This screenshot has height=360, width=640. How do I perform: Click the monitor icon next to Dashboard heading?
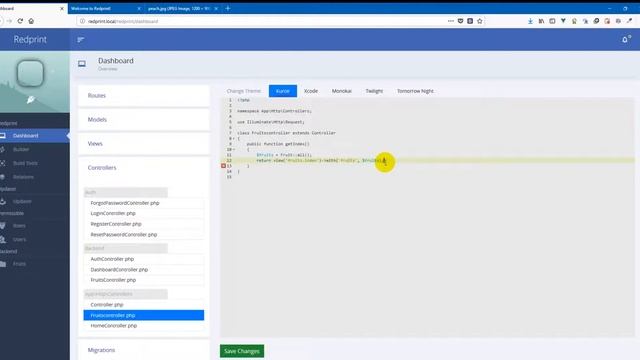coord(82,64)
